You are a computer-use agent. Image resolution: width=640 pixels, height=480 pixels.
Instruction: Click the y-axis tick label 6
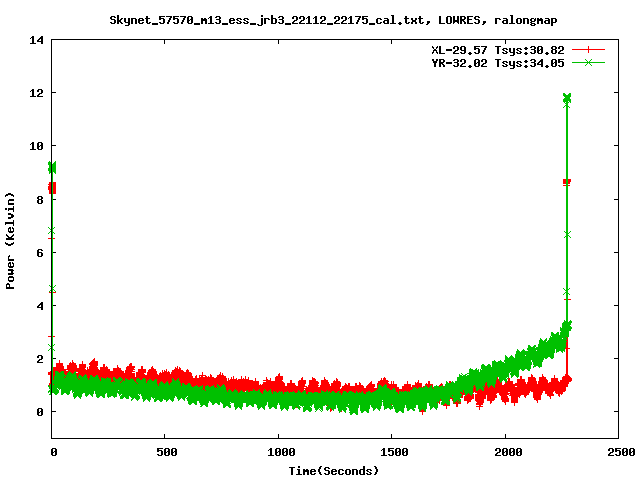point(40,253)
